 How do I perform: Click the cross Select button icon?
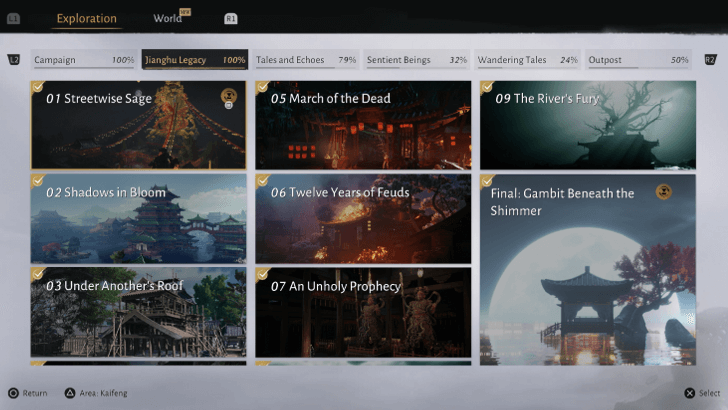(690, 393)
